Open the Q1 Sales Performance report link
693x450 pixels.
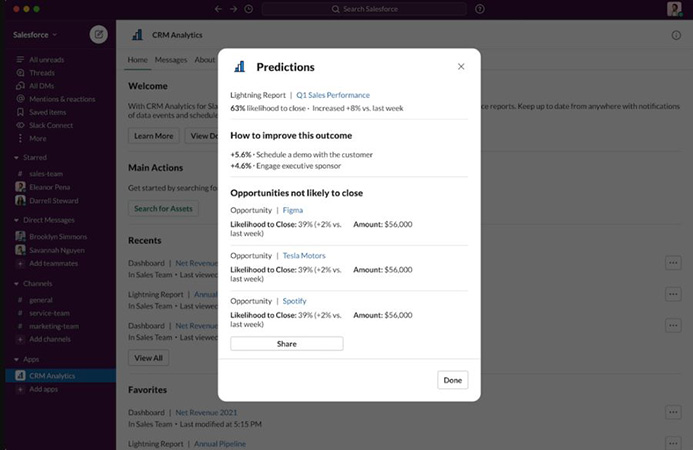(333, 95)
